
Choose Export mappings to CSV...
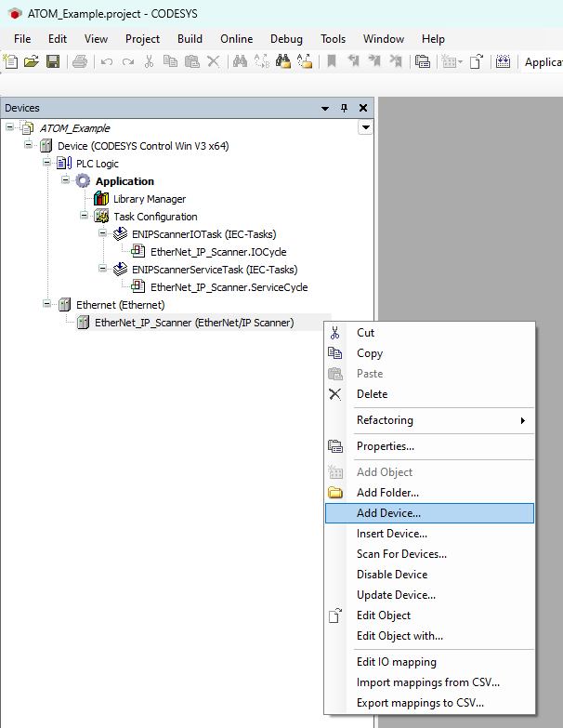point(429,703)
